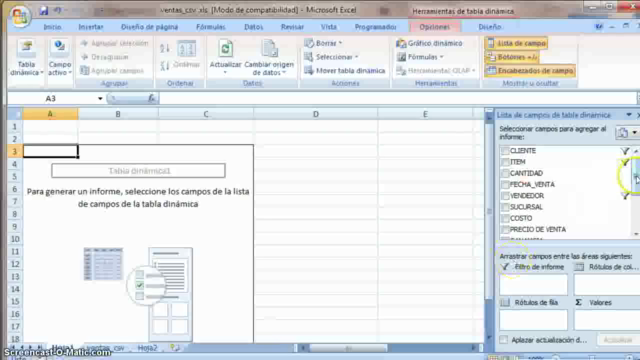
Task: Switch to the Diseño de página tab
Action: tap(149, 27)
